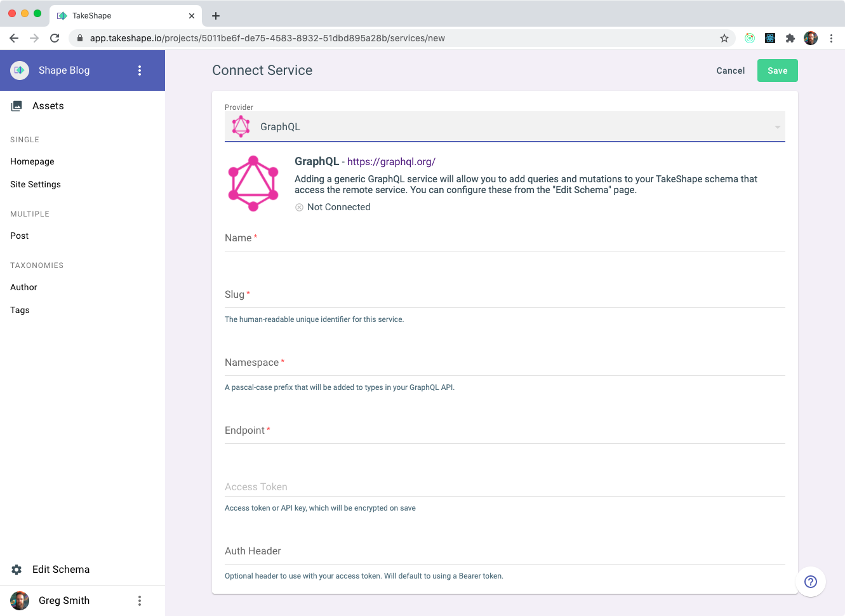Open the Greg Smith user options menu

140,601
